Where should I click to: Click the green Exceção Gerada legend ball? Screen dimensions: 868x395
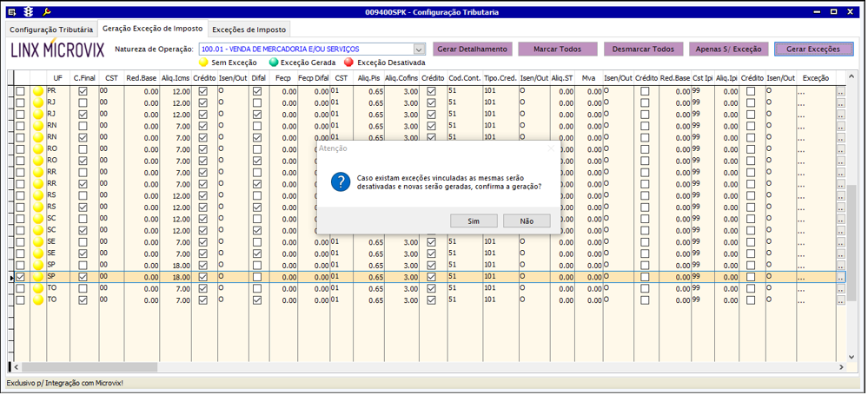274,63
